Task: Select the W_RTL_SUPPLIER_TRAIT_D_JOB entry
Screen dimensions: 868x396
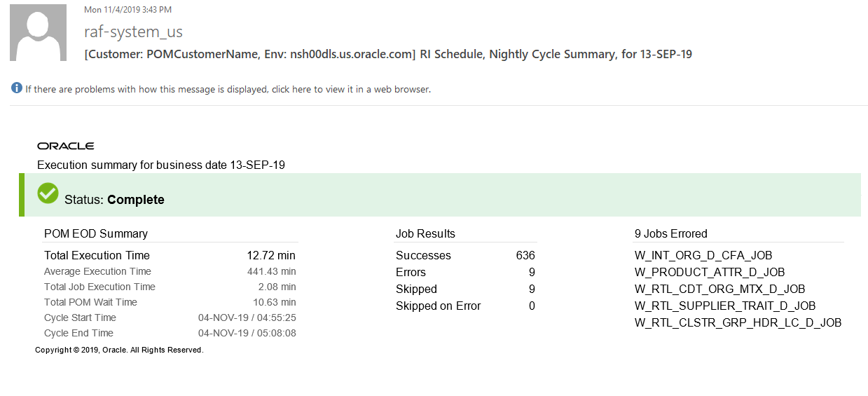Action: tap(725, 306)
